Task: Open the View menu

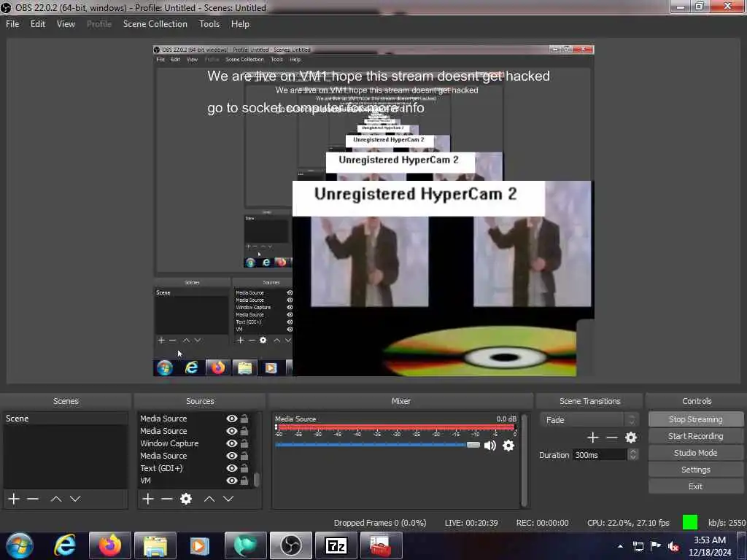Action: pyautogui.click(x=66, y=24)
